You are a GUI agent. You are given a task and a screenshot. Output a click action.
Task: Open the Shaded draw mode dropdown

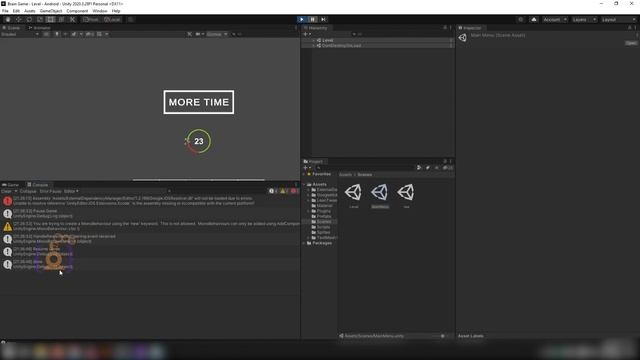(x=20, y=34)
